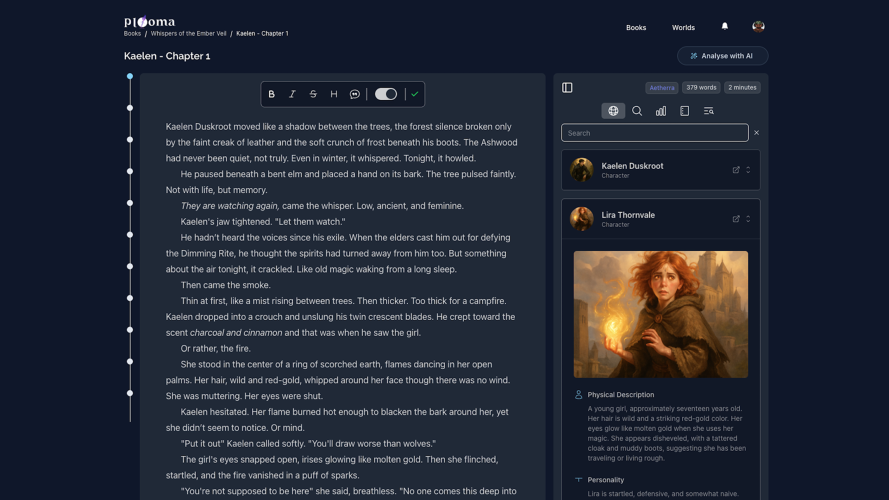The height and width of the screenshot is (500, 889).
Task: Click the paragraph 'Then came the smoke.'
Action: tap(226, 285)
